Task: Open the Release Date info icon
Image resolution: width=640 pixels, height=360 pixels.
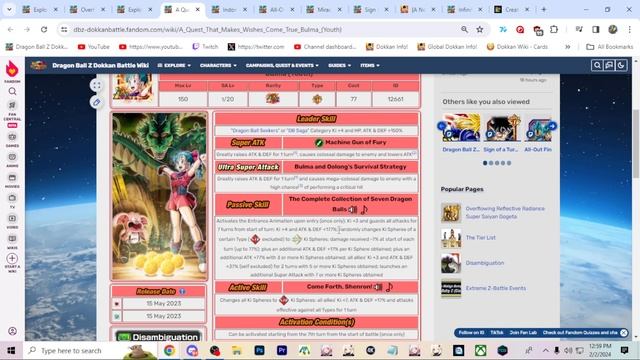Action: pos(182,291)
